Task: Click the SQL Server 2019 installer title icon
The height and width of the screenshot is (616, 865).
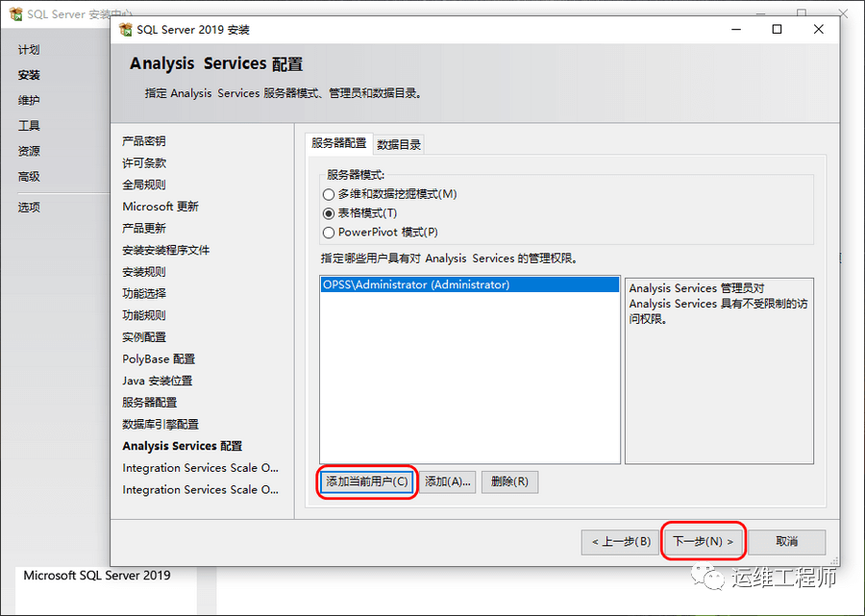Action: pyautogui.click(x=126, y=29)
